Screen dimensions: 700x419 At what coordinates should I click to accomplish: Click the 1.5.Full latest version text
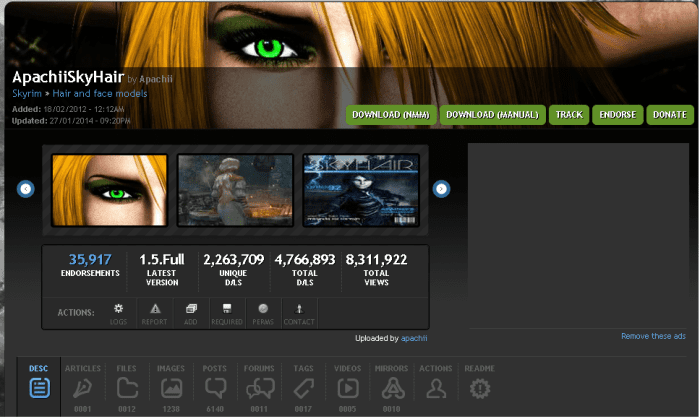(162, 260)
